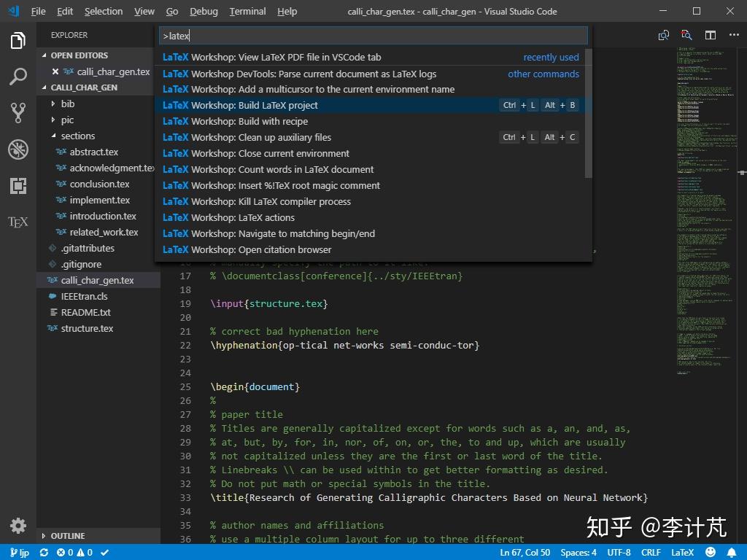Open the TeX LaTeX Workshop side panel

pyautogui.click(x=18, y=222)
